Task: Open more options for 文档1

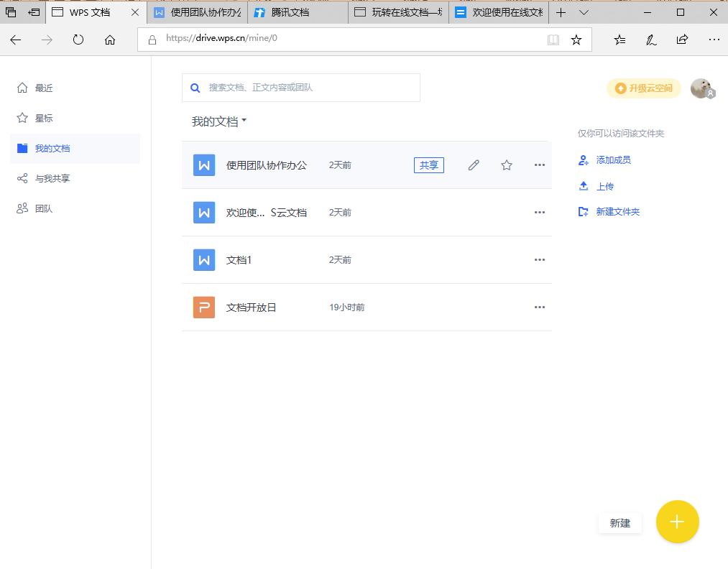Action: [540, 260]
